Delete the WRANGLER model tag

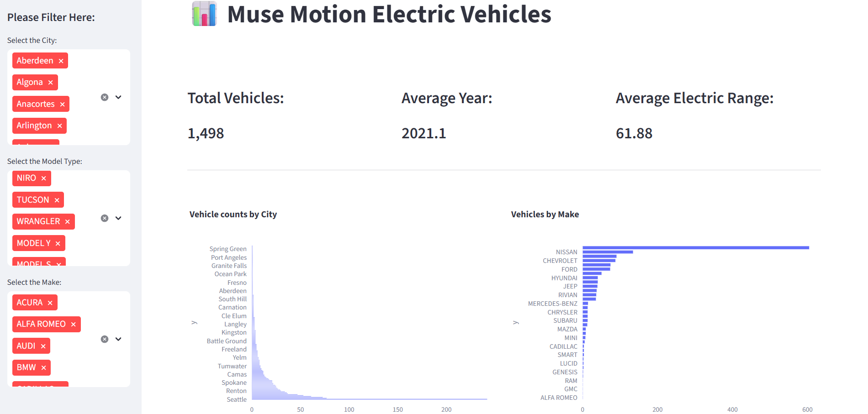[67, 222]
